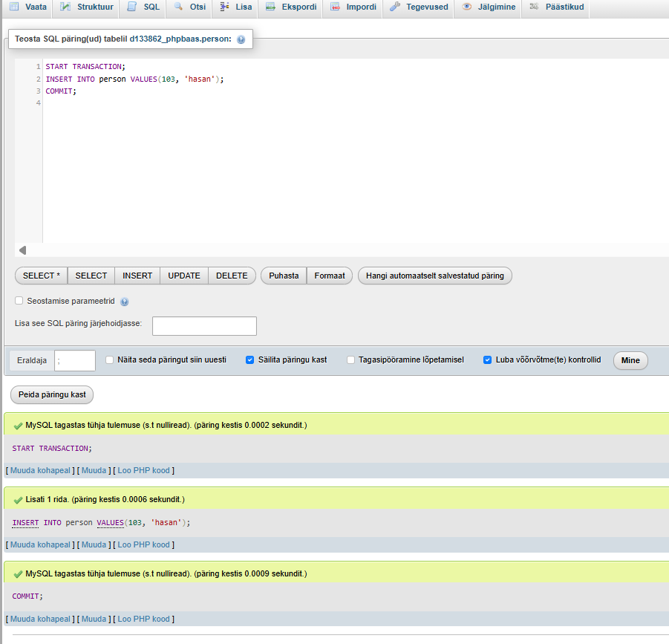Click the DELETE query button
The width and height of the screenshot is (669, 644).
(x=232, y=276)
